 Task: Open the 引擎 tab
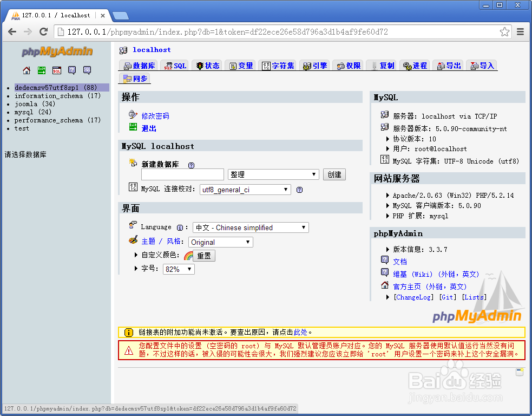[x=314, y=66]
